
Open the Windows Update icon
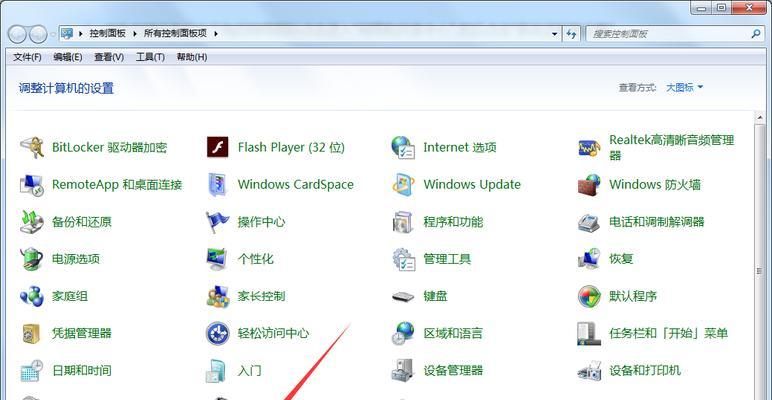(403, 185)
